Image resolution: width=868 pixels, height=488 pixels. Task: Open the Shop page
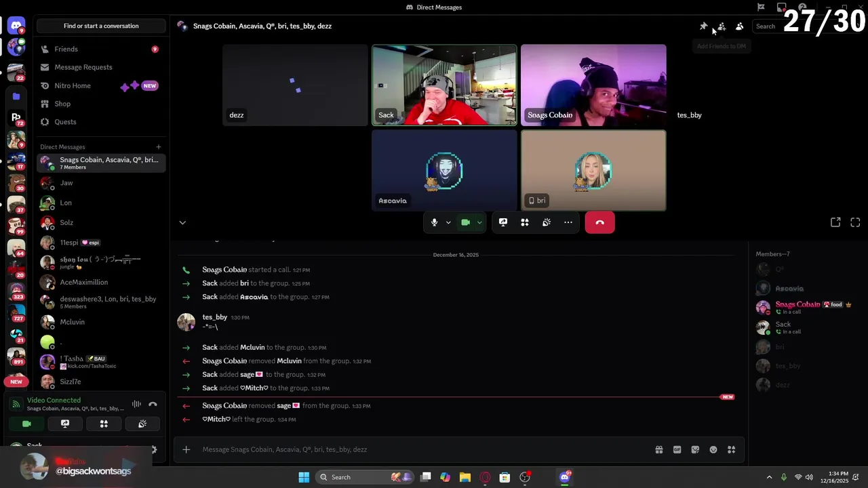[101, 104]
